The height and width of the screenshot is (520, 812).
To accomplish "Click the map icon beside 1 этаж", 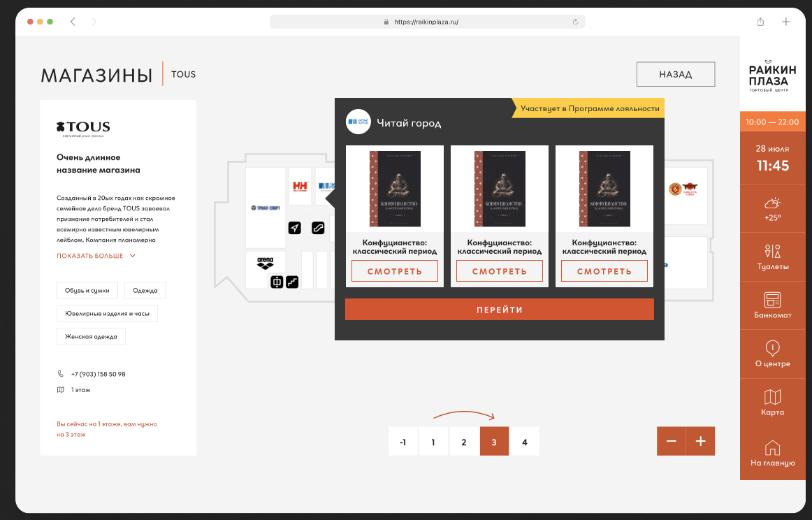I will (61, 389).
